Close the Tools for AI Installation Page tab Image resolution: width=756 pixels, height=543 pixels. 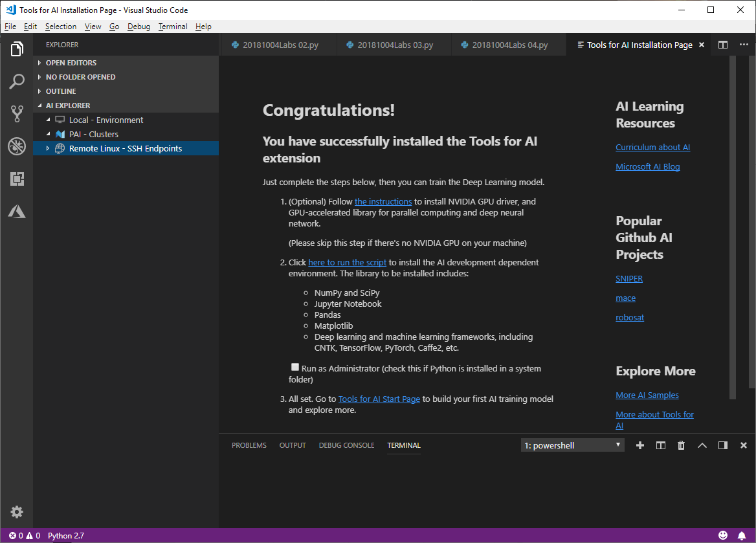(x=702, y=45)
